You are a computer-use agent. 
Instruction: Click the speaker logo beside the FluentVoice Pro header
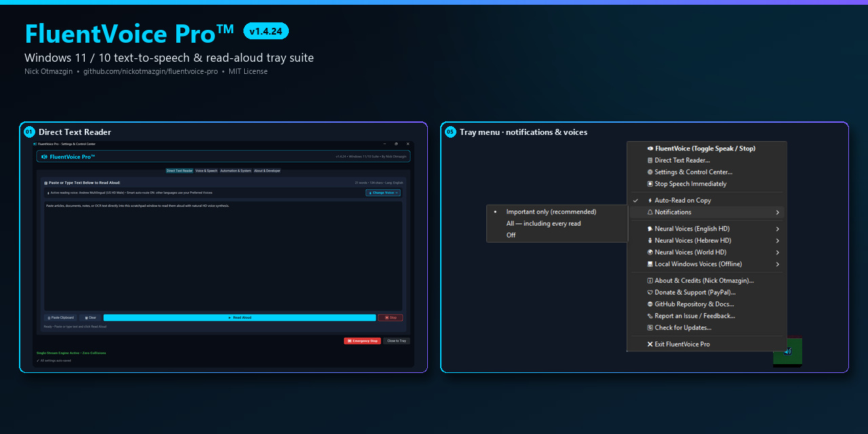45,157
